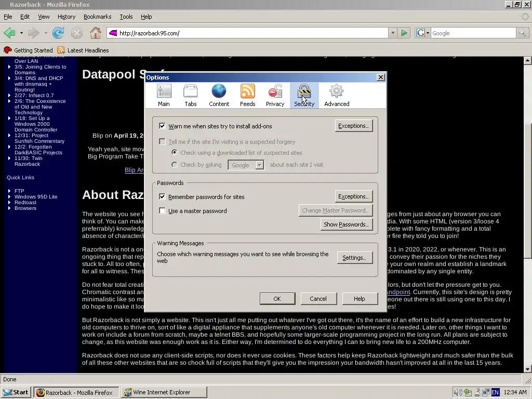Screen dimensions: 532x399
Task: Open the Edit menu
Action: click(x=25, y=17)
